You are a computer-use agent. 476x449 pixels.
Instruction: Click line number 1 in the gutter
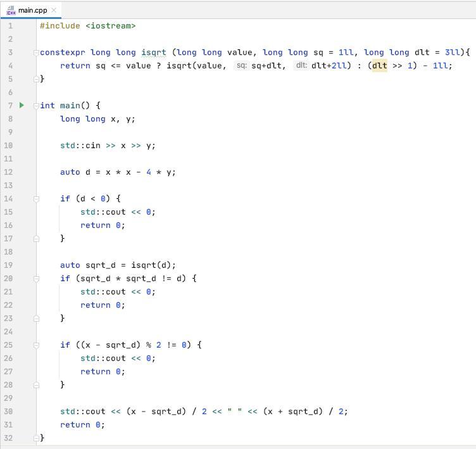click(x=10, y=26)
